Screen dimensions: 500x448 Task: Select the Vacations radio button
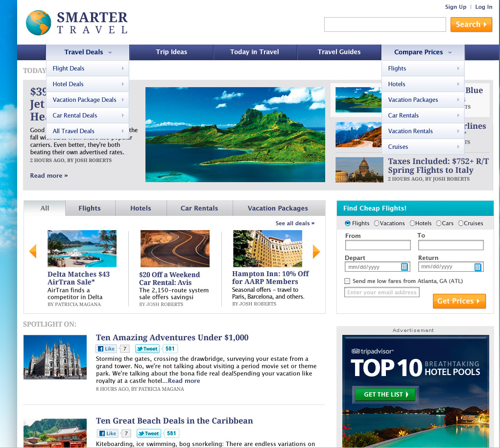(x=377, y=223)
